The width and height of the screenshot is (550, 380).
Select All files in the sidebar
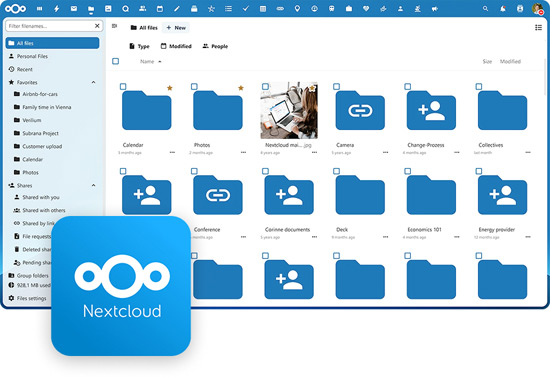coord(53,43)
